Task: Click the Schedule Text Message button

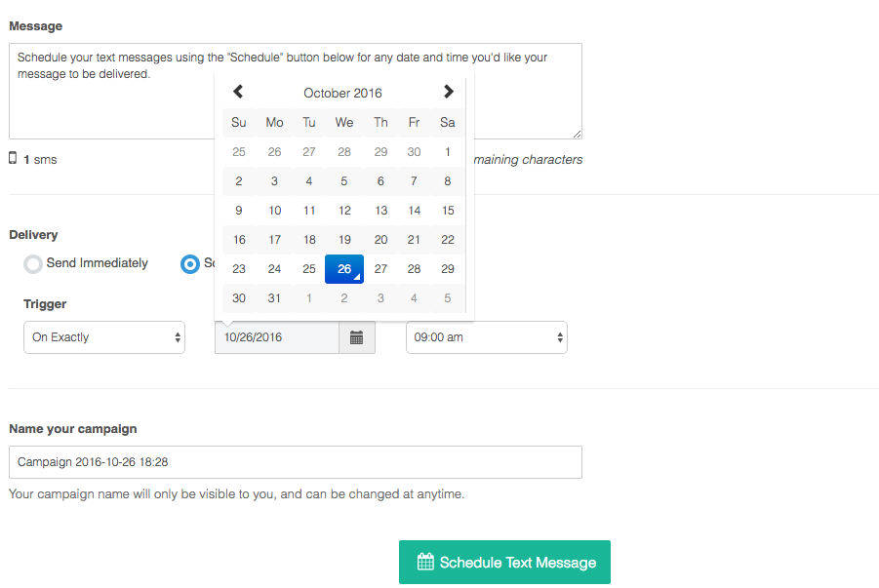Action: point(504,563)
